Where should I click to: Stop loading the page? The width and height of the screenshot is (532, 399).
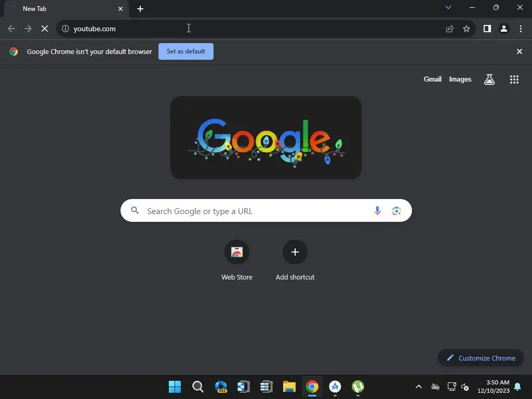pos(45,29)
